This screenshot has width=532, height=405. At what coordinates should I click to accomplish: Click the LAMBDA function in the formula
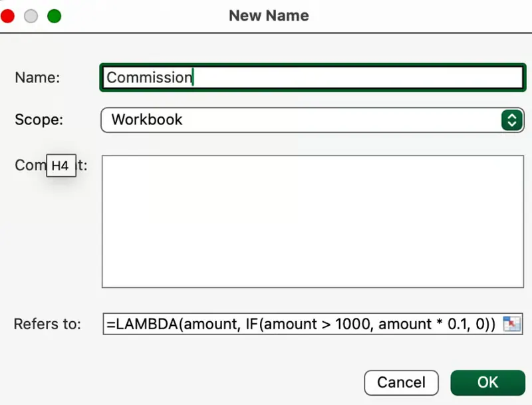tap(141, 324)
